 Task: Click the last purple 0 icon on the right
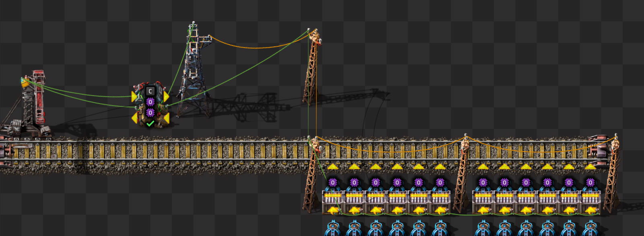[x=590, y=182]
